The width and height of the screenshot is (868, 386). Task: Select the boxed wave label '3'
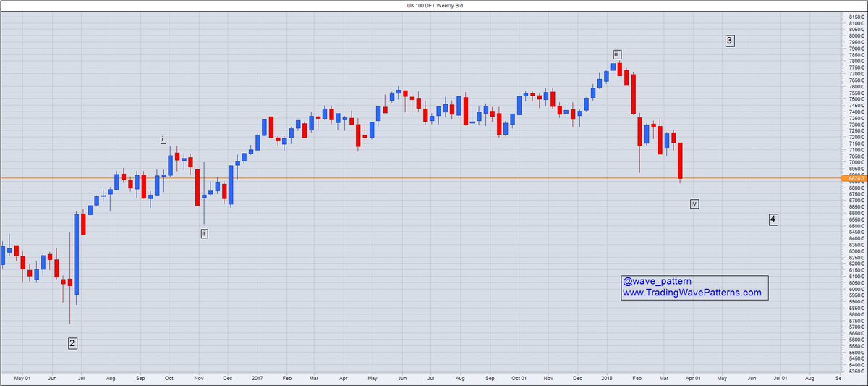pos(730,41)
